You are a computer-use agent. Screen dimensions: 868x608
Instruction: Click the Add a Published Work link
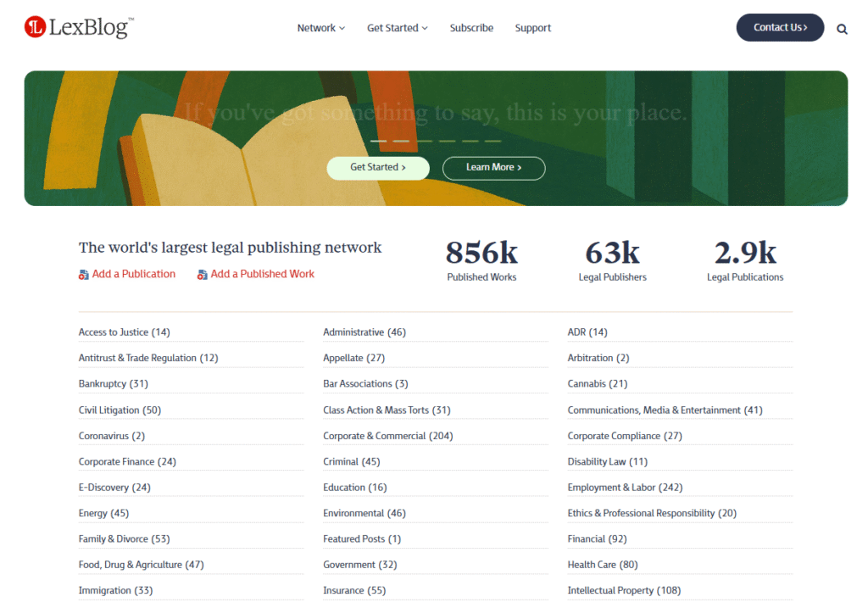click(263, 274)
